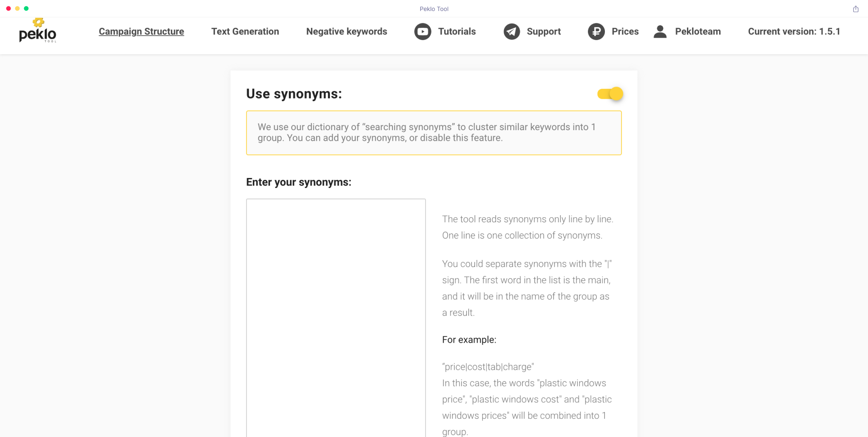Go to the Negative keywords tab
Screen dimensions: 868x437
click(346, 32)
